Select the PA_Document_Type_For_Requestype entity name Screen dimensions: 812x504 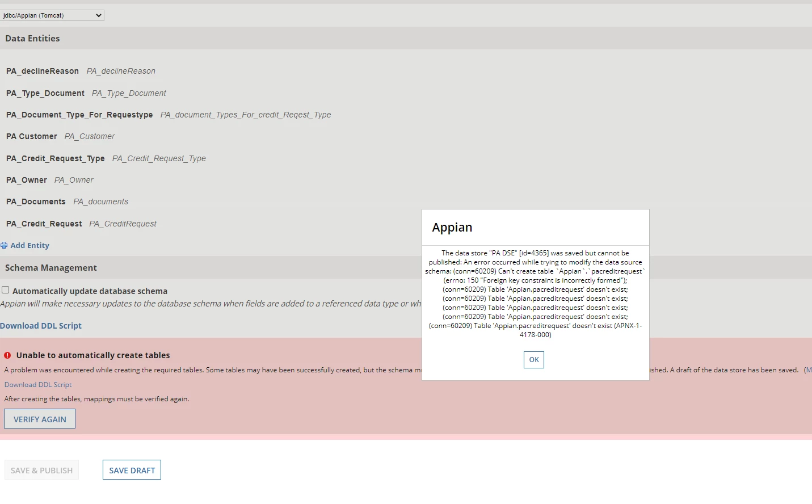click(x=79, y=115)
